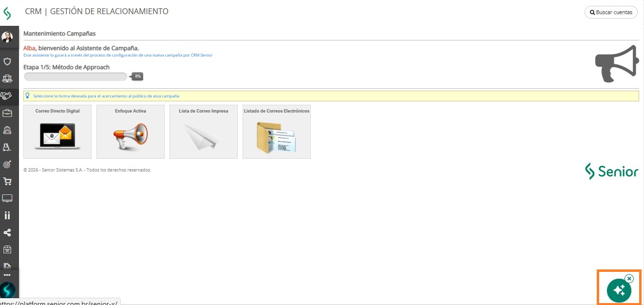Open the people group sidebar icon
Viewport: 644px width, 305px height.
pyautogui.click(x=7, y=78)
